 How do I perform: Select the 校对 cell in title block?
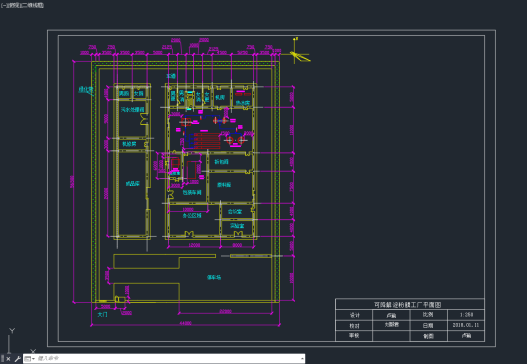tap(355, 325)
